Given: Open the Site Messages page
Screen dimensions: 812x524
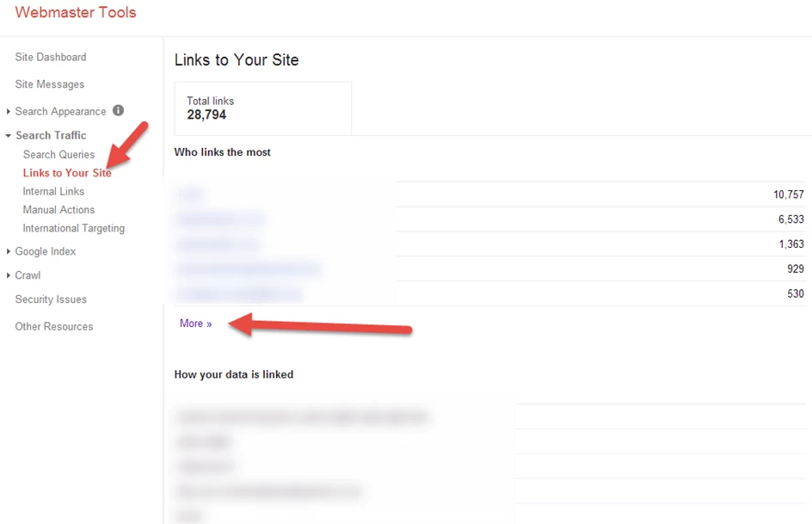Looking at the screenshot, I should click(x=48, y=83).
